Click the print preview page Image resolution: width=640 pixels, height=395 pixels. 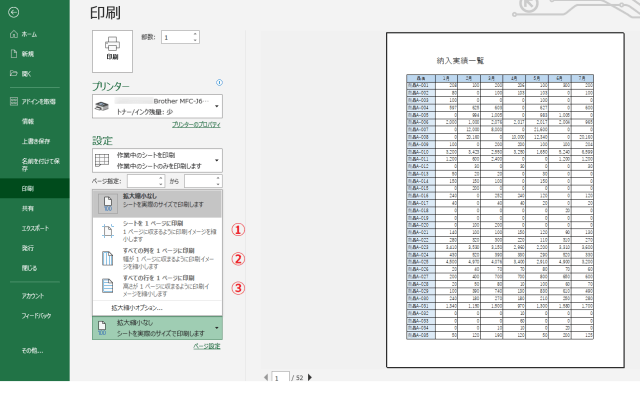[505, 200]
